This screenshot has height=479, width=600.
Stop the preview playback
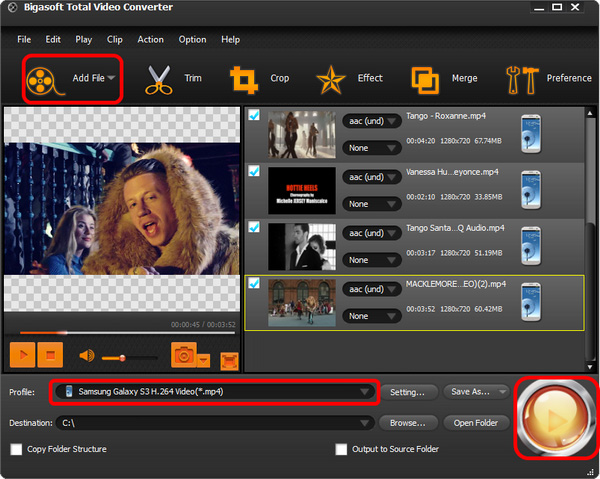click(50, 355)
